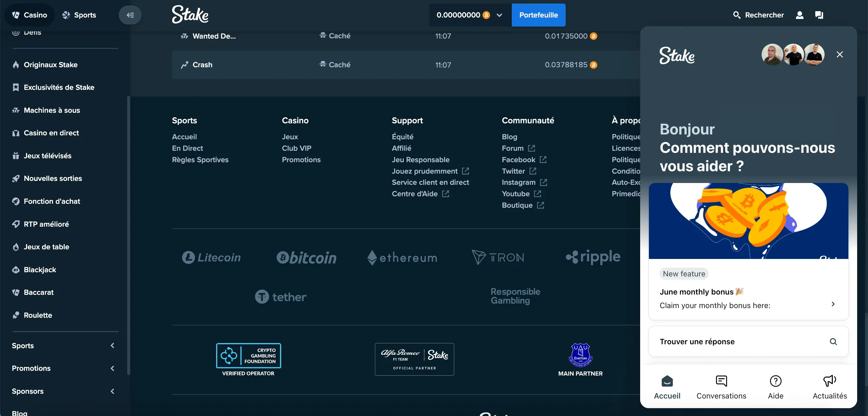Select the Conversations tab in chat widget
The image size is (868, 416).
(x=721, y=387)
